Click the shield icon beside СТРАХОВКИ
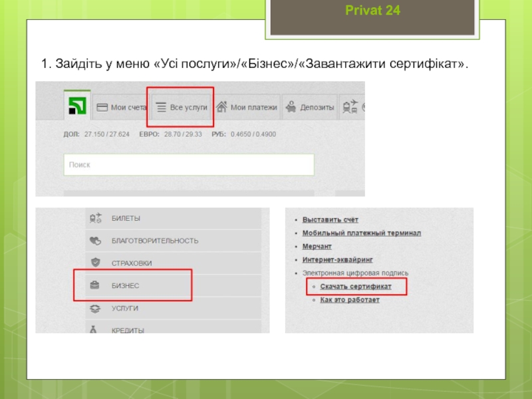Image resolution: width=532 pixels, height=399 pixels. (96, 263)
